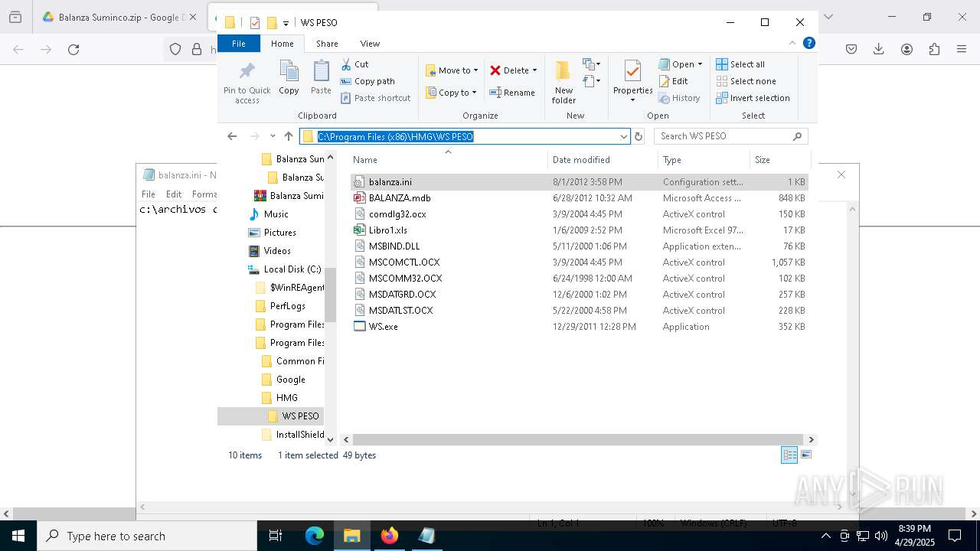Click Paste shortcut in ribbon
The image size is (980, 551).
tap(376, 98)
